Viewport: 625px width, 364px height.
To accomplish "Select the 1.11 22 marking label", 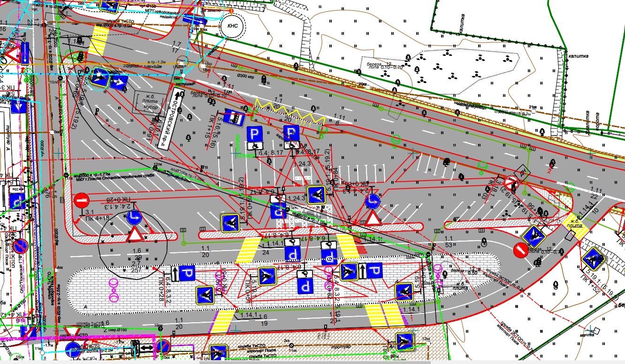I will 596,193.
